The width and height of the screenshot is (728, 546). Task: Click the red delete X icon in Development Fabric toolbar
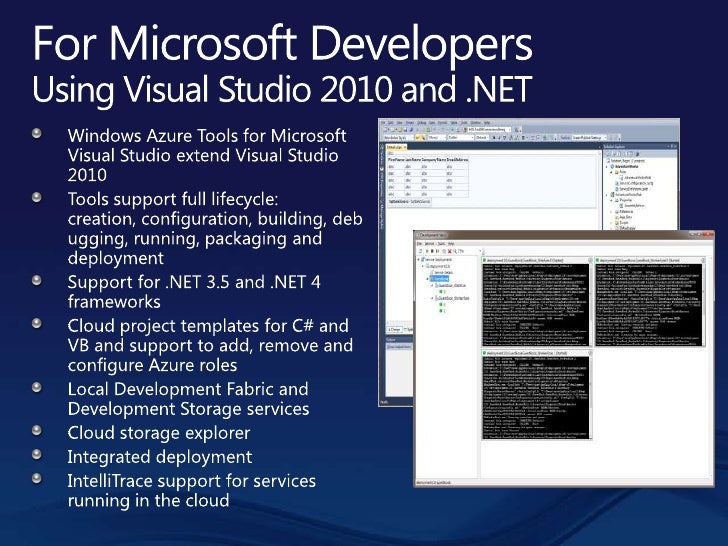[449, 251]
